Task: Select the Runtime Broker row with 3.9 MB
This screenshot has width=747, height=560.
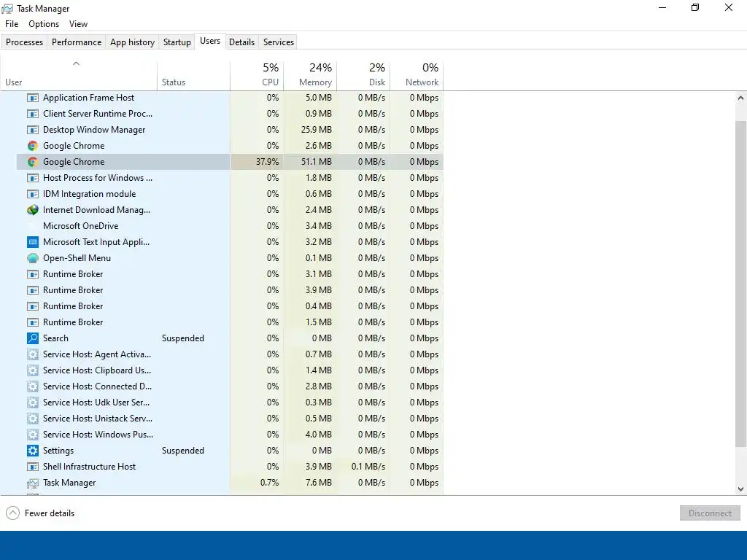Action: coord(230,290)
